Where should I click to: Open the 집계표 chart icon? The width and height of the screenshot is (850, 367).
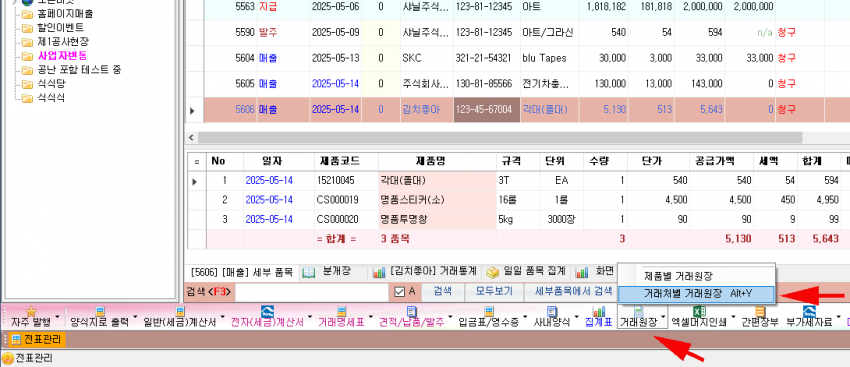599,311
